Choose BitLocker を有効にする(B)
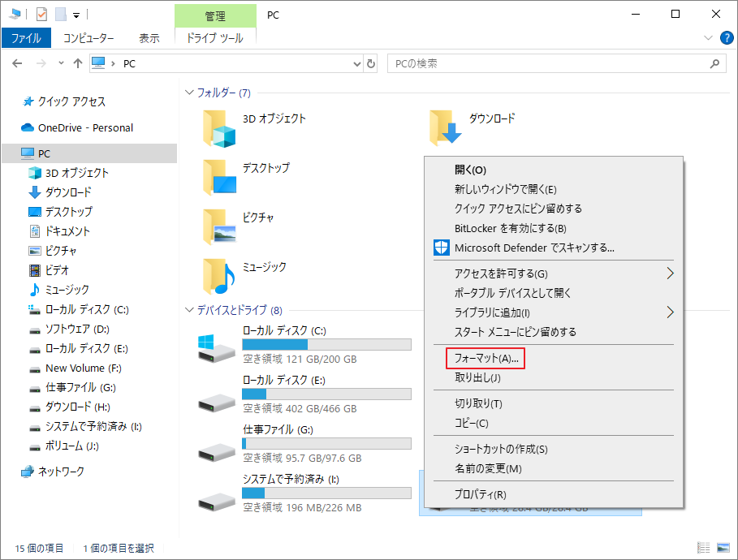The width and height of the screenshot is (738, 560). pyautogui.click(x=554, y=228)
